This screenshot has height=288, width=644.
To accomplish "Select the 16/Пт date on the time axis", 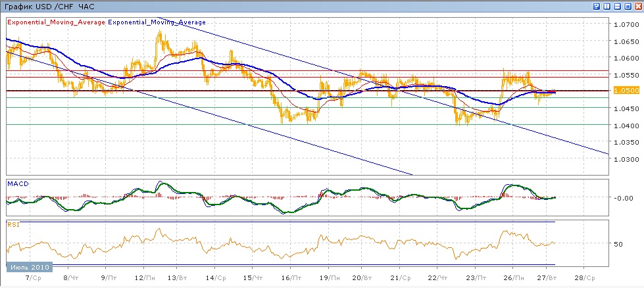I will pyautogui.click(x=290, y=277).
